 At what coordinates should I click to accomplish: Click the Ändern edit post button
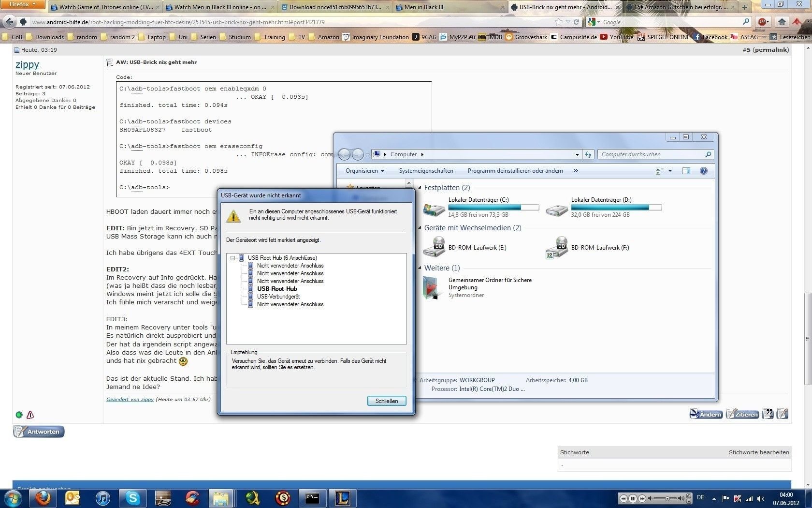coord(706,414)
